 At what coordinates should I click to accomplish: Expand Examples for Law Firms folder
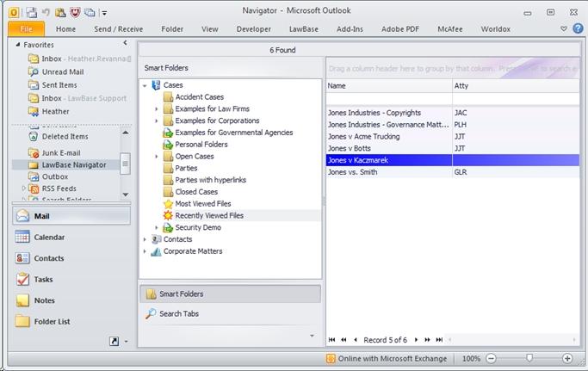coord(157,108)
